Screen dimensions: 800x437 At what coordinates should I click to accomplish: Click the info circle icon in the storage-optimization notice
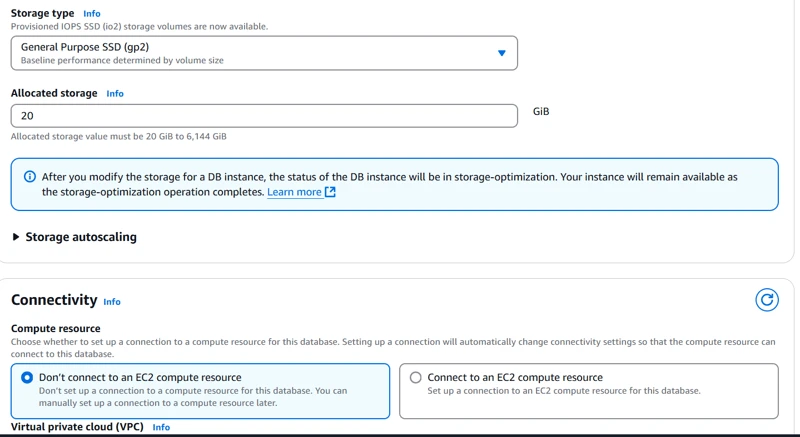(28, 177)
